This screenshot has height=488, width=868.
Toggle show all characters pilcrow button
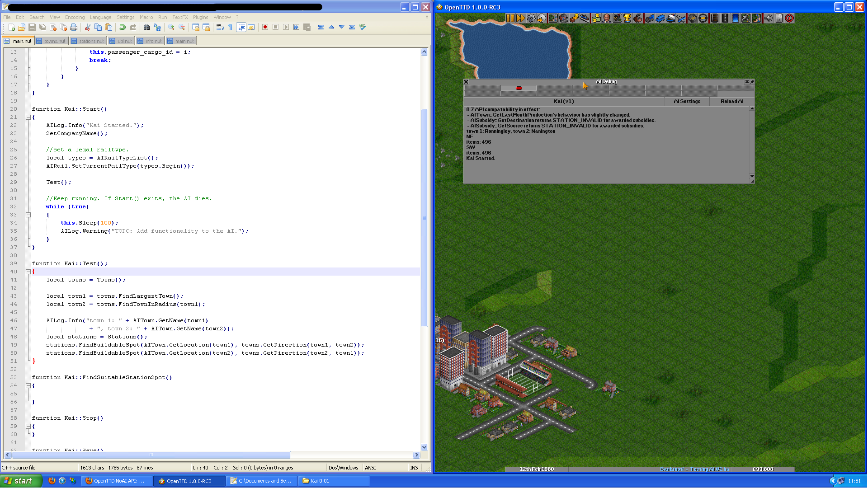(230, 27)
